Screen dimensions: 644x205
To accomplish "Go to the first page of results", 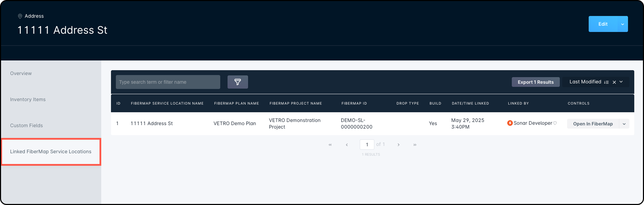I will pyautogui.click(x=330, y=145).
